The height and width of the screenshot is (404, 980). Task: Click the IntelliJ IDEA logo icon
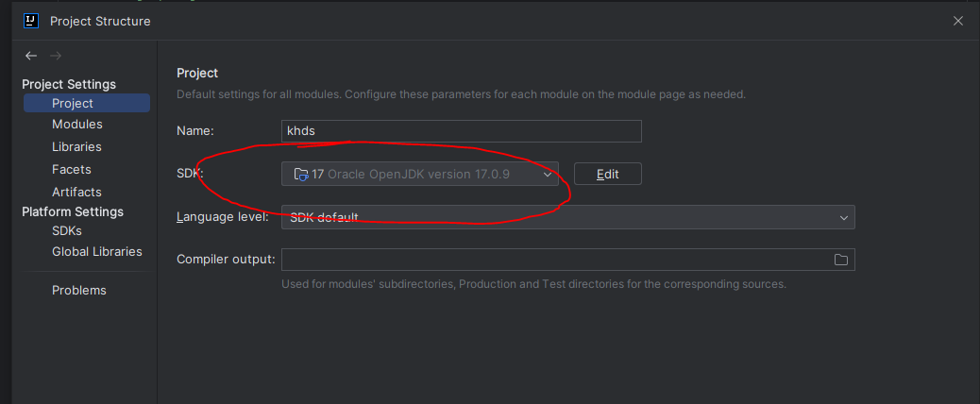click(30, 21)
